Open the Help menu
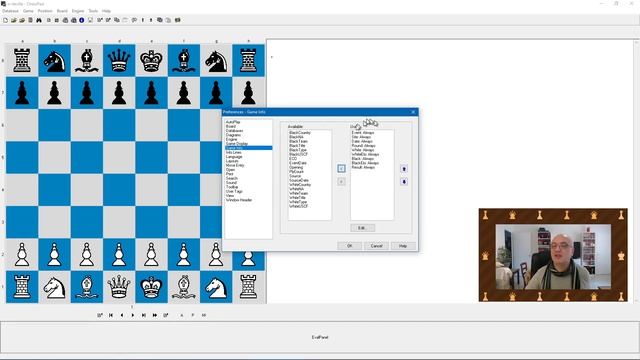This screenshot has width=640, height=360. (x=107, y=11)
